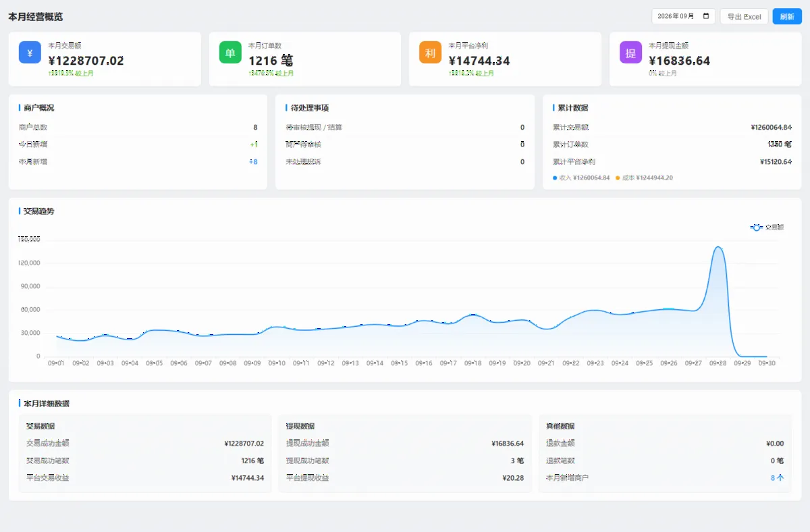Viewport: 810px width, 532px height.
Task: Click the 0 笔 value for 退款笔数
Action: 777,460
